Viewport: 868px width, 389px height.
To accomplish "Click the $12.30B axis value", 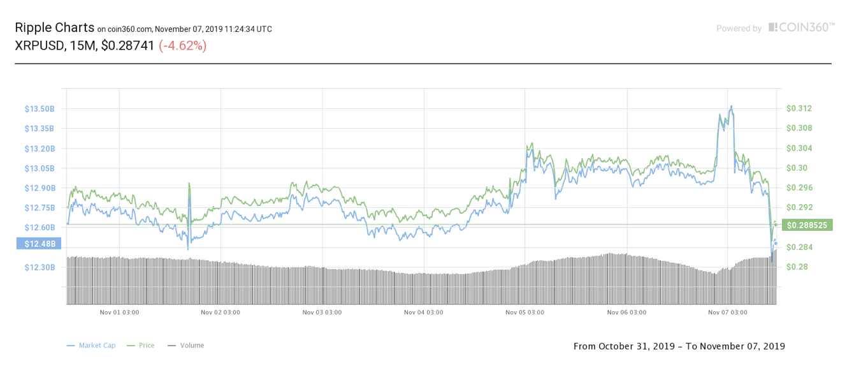I will point(40,267).
